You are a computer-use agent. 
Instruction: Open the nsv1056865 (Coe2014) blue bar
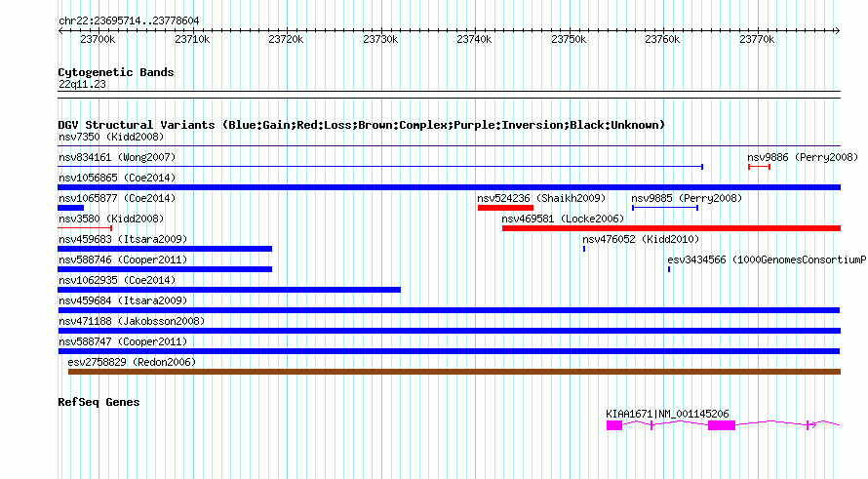449,187
